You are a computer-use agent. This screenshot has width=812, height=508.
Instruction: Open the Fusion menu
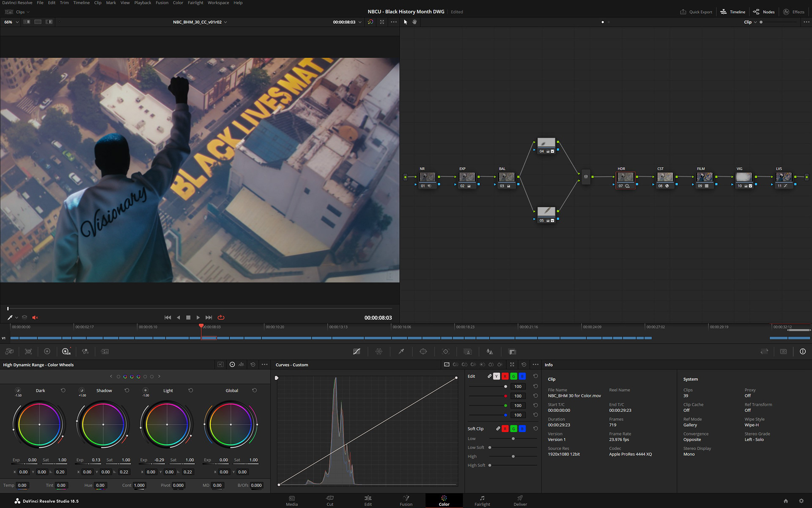click(162, 3)
